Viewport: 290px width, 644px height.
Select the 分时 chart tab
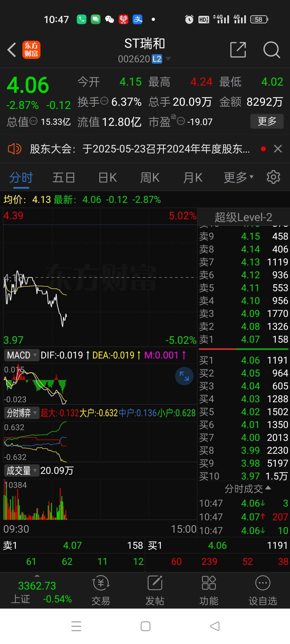pos(21,178)
